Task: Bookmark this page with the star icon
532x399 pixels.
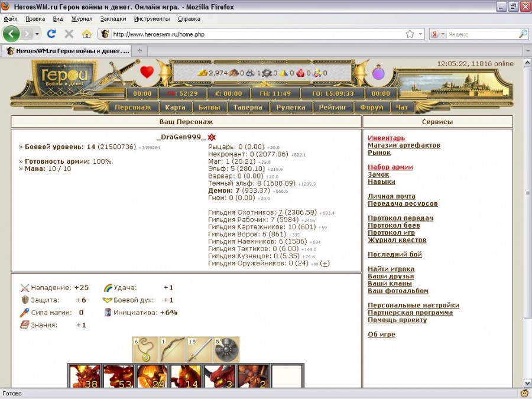Action: tap(410, 34)
